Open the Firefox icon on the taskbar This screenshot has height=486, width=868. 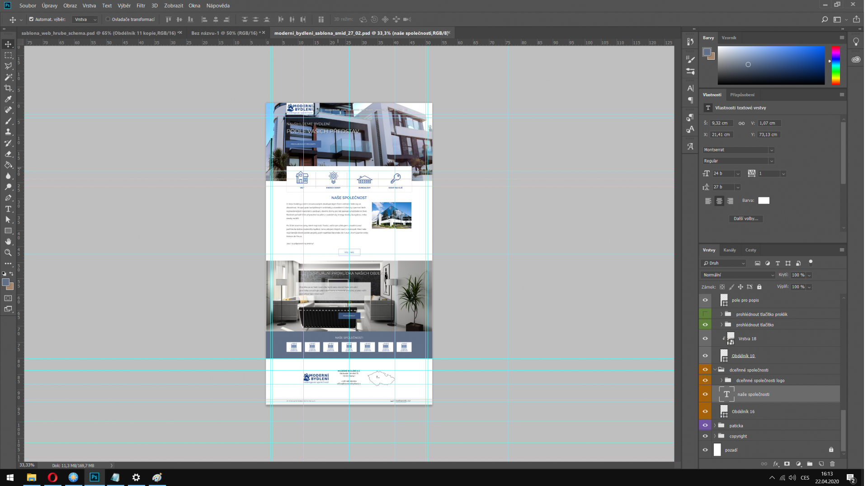coord(73,477)
